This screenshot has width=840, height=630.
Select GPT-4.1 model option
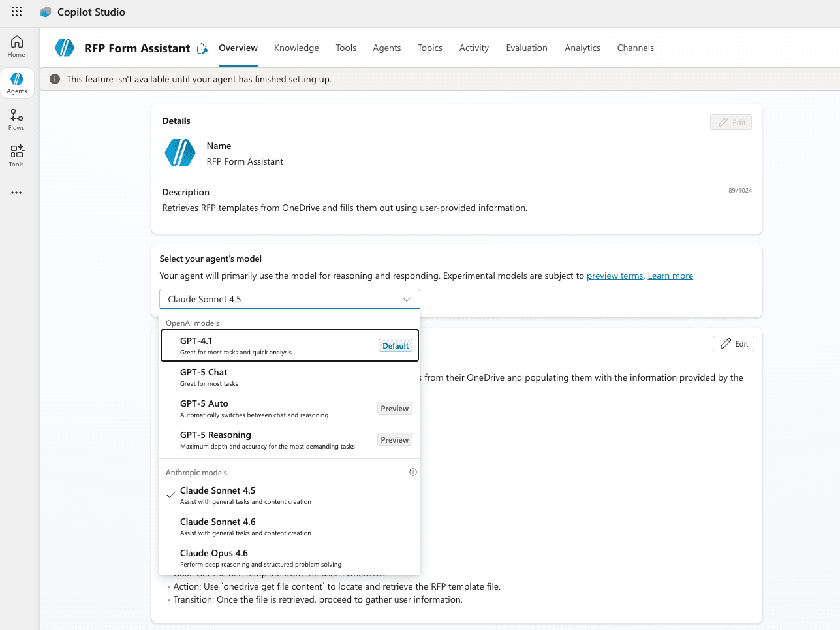pos(290,345)
